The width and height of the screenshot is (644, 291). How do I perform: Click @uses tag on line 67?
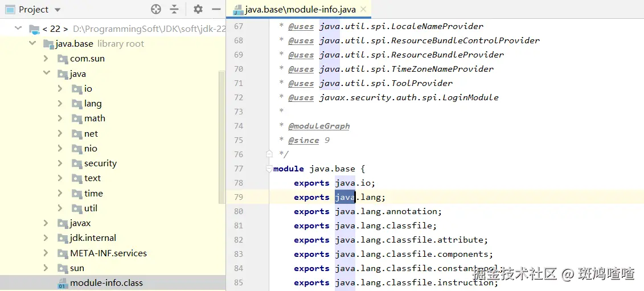coord(301,26)
